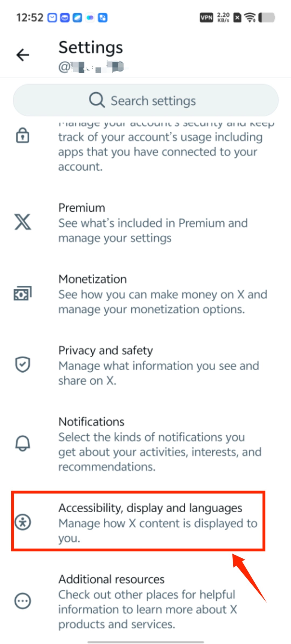Tap the bell Notifications icon

coord(23,443)
